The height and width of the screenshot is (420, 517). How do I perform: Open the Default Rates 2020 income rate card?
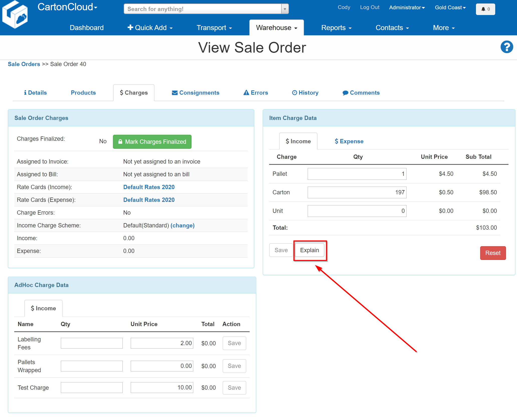149,187
